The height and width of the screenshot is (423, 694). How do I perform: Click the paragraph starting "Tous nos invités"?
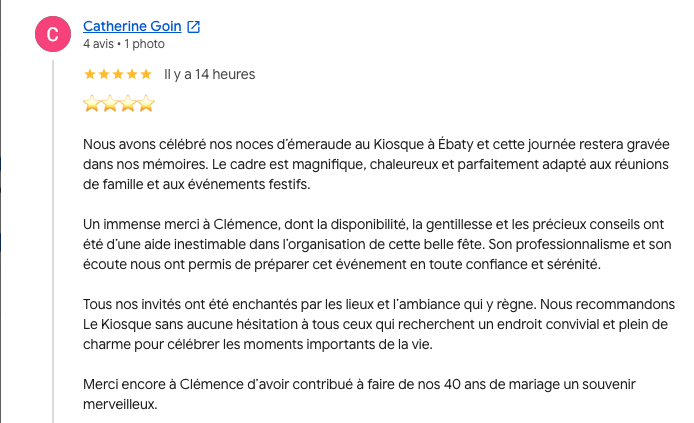pos(379,324)
